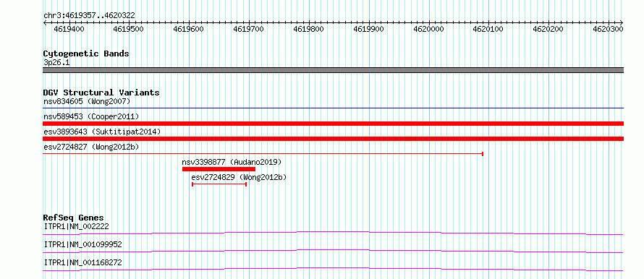Viewport: 644px width, 279px height.
Task: Click the end cap of esv2724827 variant
Action: click(483, 154)
